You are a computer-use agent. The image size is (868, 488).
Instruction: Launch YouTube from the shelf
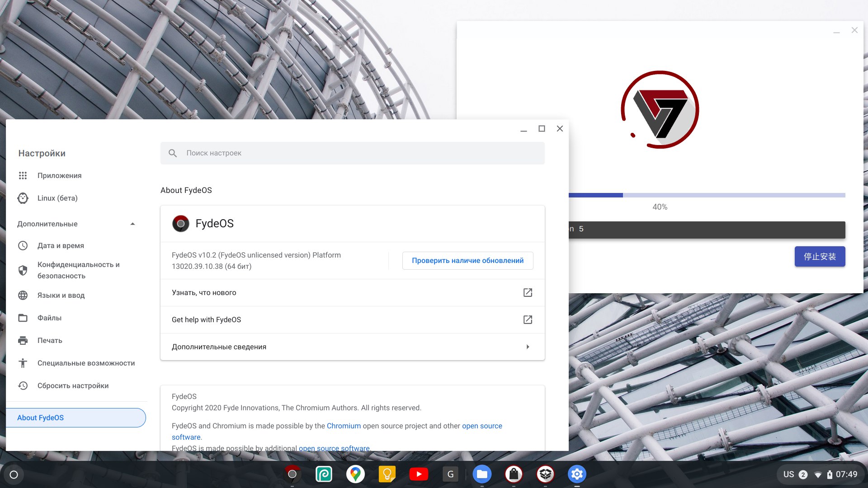click(419, 474)
